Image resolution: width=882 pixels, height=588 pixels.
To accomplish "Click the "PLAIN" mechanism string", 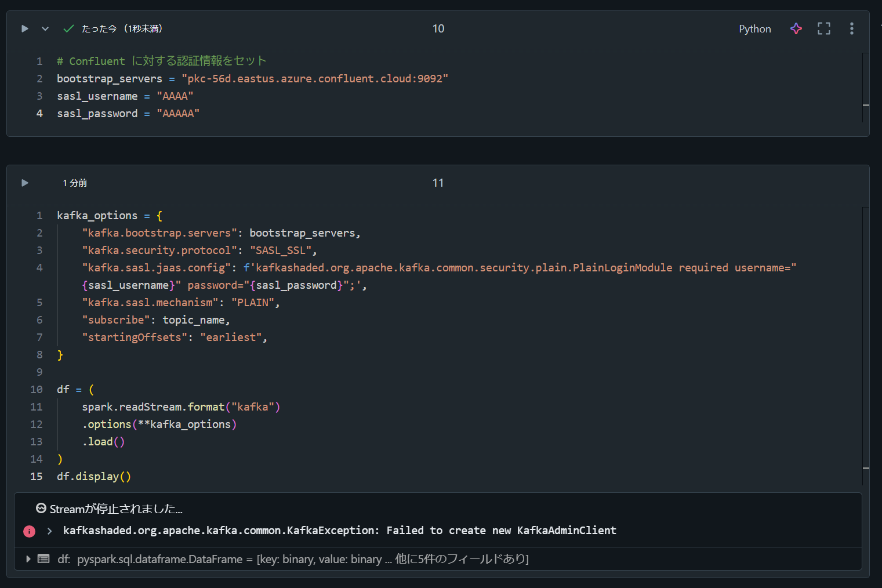I will click(253, 302).
